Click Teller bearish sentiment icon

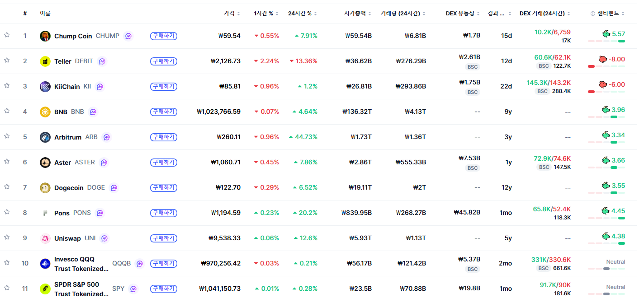(x=602, y=59)
